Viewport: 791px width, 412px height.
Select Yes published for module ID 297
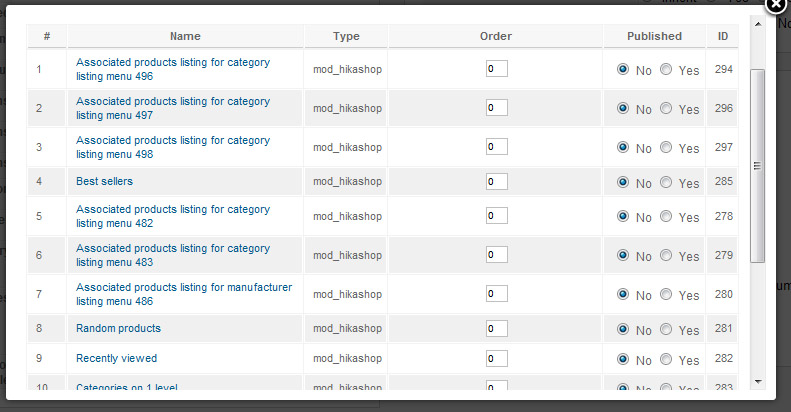coord(666,147)
